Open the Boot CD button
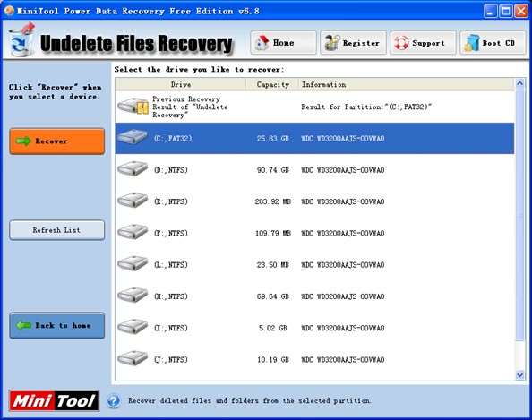Screen dimensions: 532x420 (493, 43)
